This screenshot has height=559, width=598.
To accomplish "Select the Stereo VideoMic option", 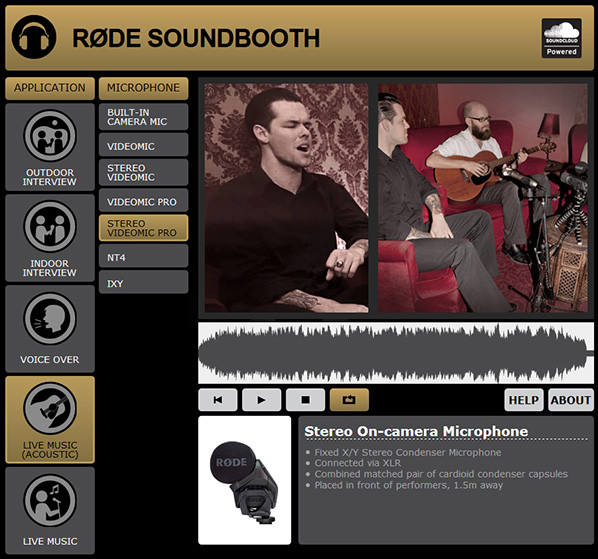I will tap(143, 172).
